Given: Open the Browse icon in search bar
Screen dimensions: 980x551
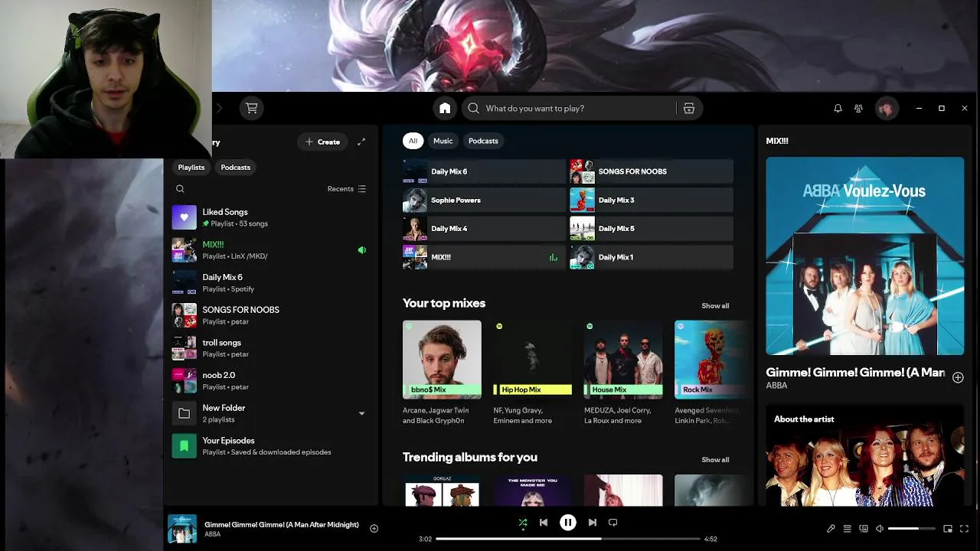Looking at the screenshot, I should pos(689,109).
